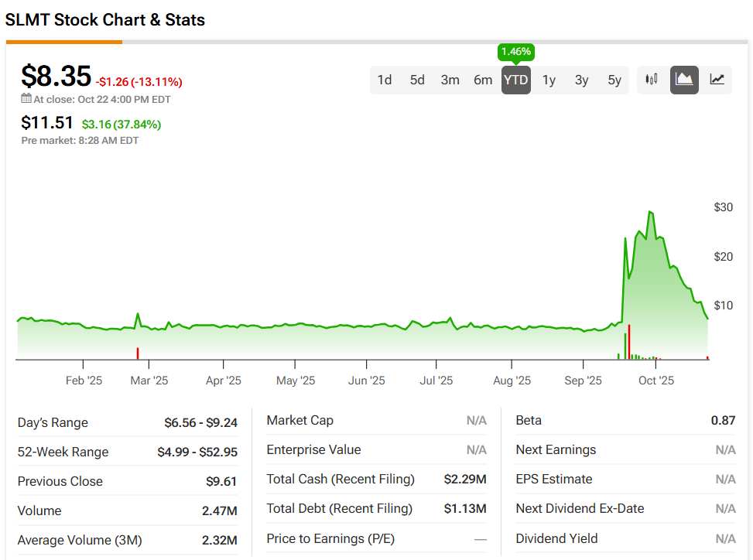Choose the 6m time range
753x560 pixels.
(x=483, y=80)
